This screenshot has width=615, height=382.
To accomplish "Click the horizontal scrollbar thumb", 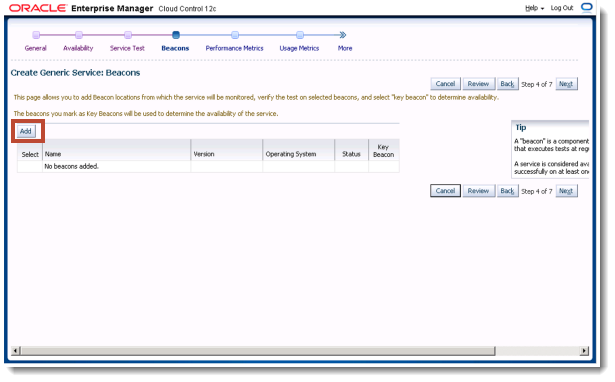I will pyautogui.click(x=258, y=351).
